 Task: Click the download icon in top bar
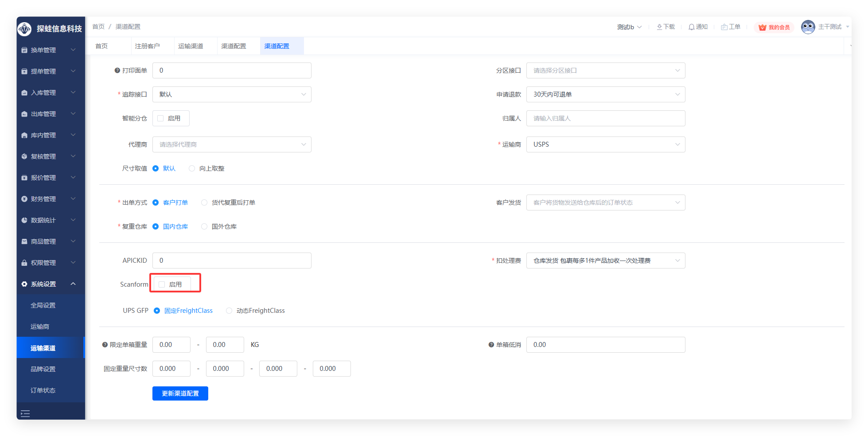click(x=659, y=27)
